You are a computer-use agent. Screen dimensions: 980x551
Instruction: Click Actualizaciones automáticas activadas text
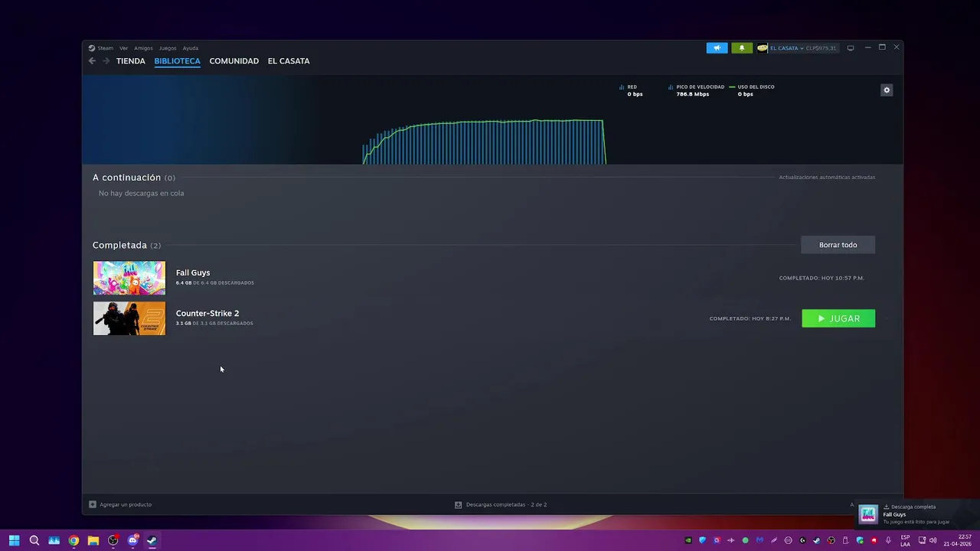coord(827,178)
